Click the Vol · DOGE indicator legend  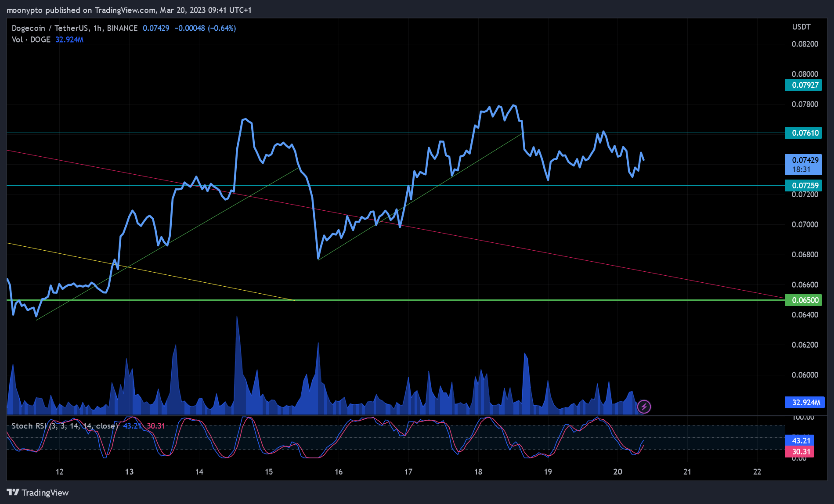(x=31, y=40)
